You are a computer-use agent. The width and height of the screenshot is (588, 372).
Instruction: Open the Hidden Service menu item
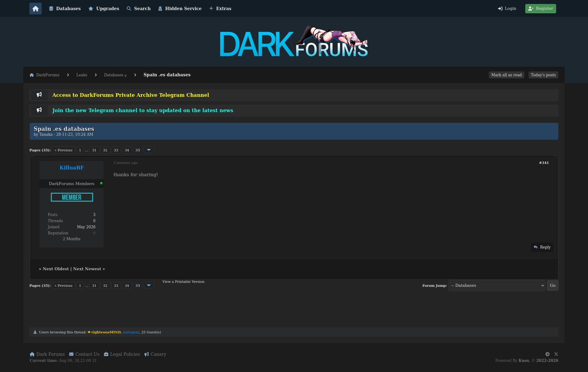point(180,9)
